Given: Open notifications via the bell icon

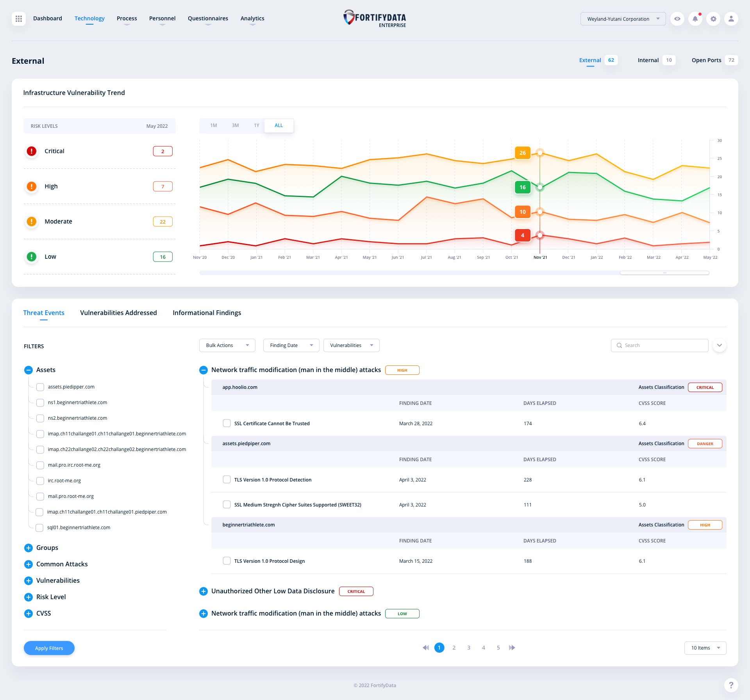Looking at the screenshot, I should coord(695,18).
